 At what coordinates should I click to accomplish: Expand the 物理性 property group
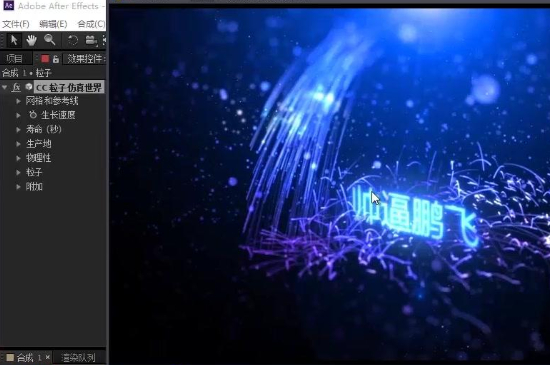(x=18, y=158)
